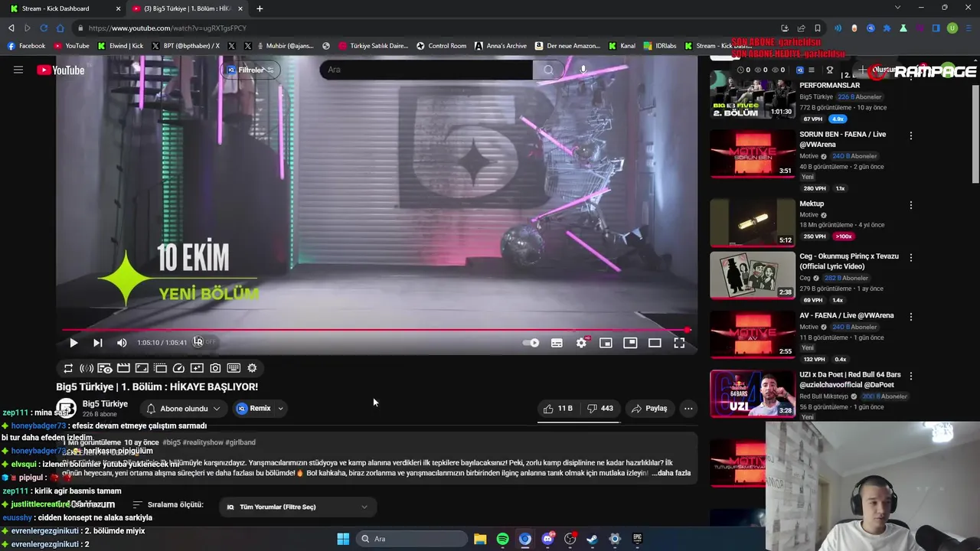Take a screenshot of the video

[215, 368]
